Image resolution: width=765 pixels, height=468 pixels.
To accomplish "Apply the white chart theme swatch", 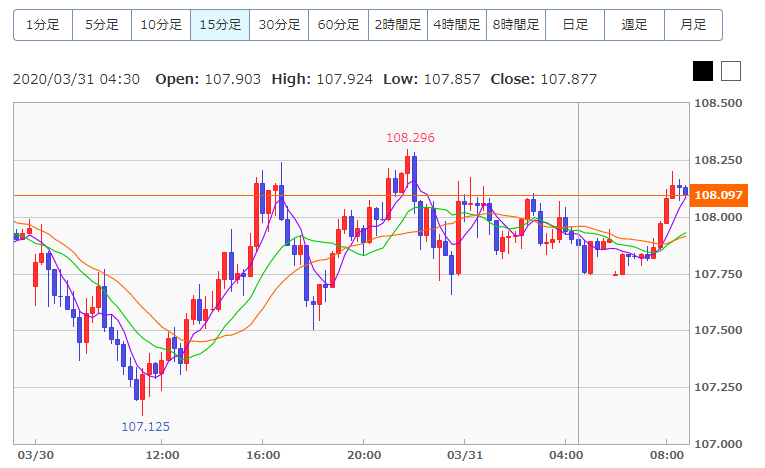I will click(731, 71).
